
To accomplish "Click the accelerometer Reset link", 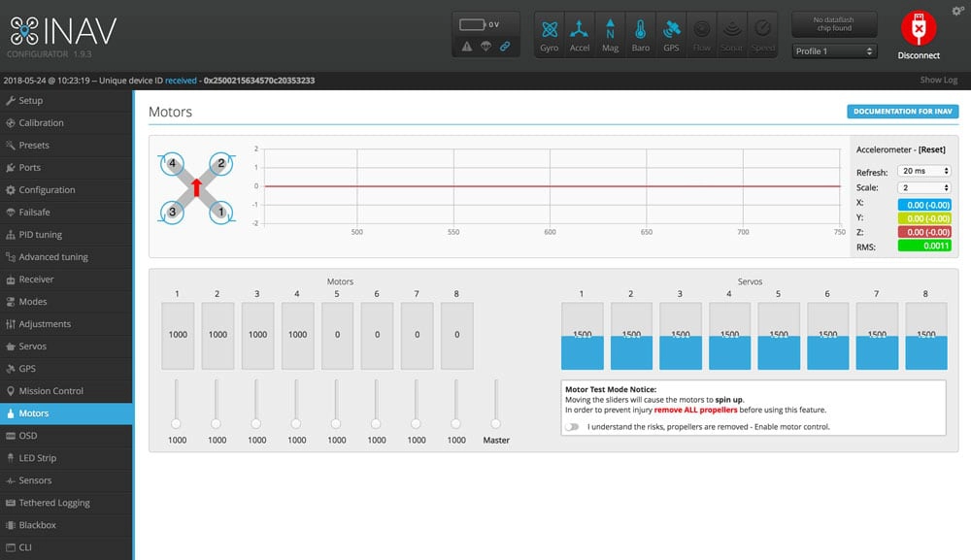I will pyautogui.click(x=931, y=149).
